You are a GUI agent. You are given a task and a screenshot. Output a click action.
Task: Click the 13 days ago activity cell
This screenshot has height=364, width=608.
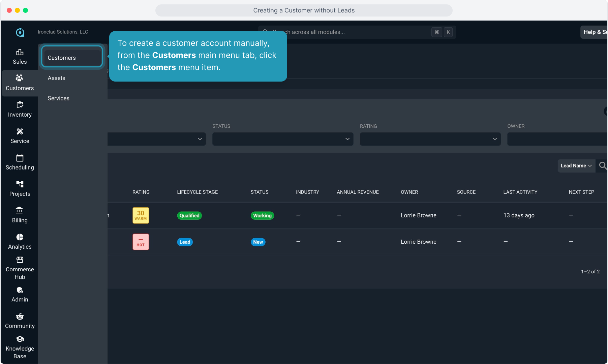(x=519, y=215)
